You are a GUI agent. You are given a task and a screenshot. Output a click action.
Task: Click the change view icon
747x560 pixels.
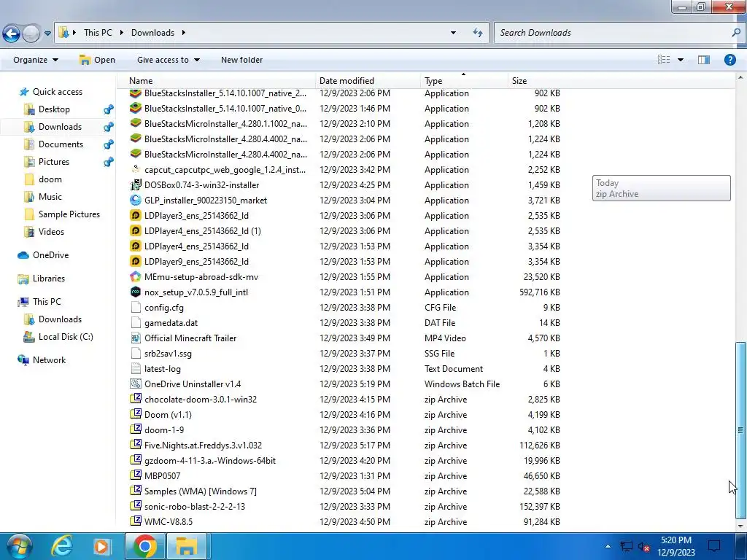click(x=664, y=60)
